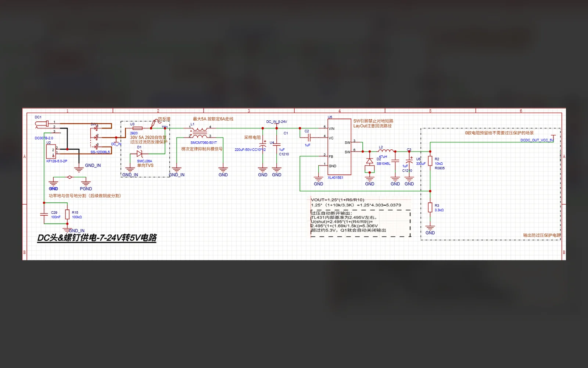This screenshot has height=368, width=588.
Task: Click the 'XL4015E1' part number label
Action: 336,178
